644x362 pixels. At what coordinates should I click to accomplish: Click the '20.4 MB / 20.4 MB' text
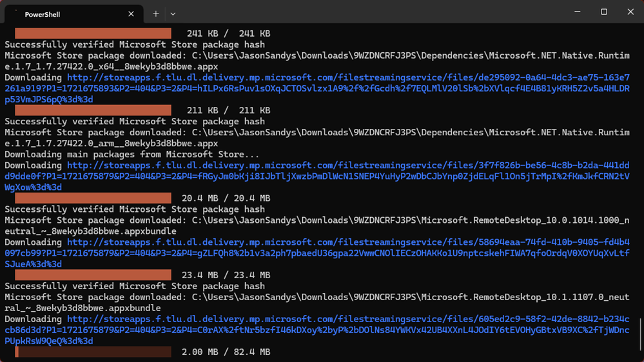coord(226,198)
